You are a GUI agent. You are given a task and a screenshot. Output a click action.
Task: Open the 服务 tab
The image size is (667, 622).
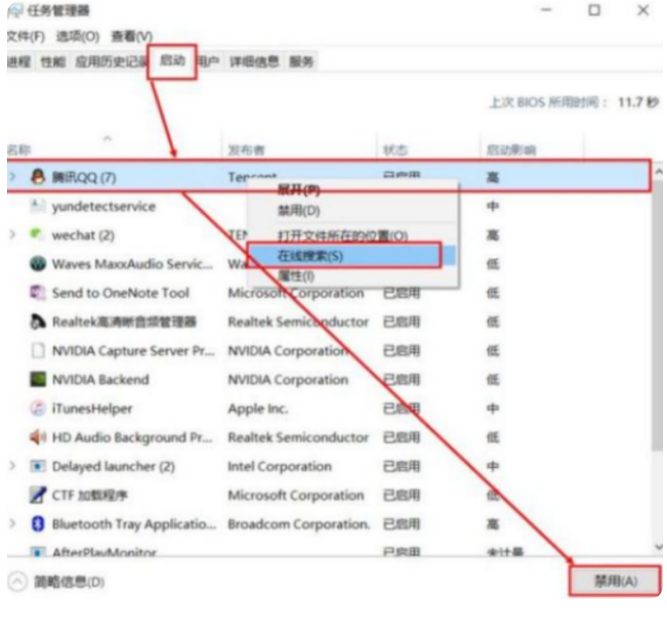pyautogui.click(x=301, y=62)
